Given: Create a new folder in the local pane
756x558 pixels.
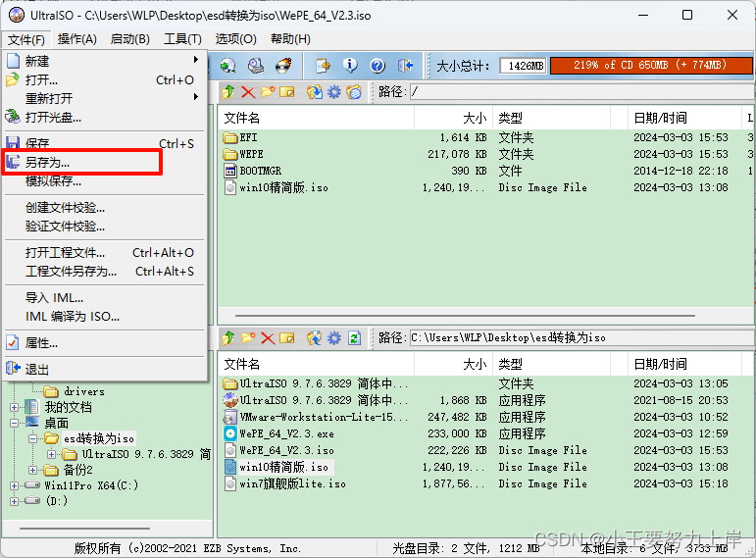Looking at the screenshot, I should coord(248,338).
